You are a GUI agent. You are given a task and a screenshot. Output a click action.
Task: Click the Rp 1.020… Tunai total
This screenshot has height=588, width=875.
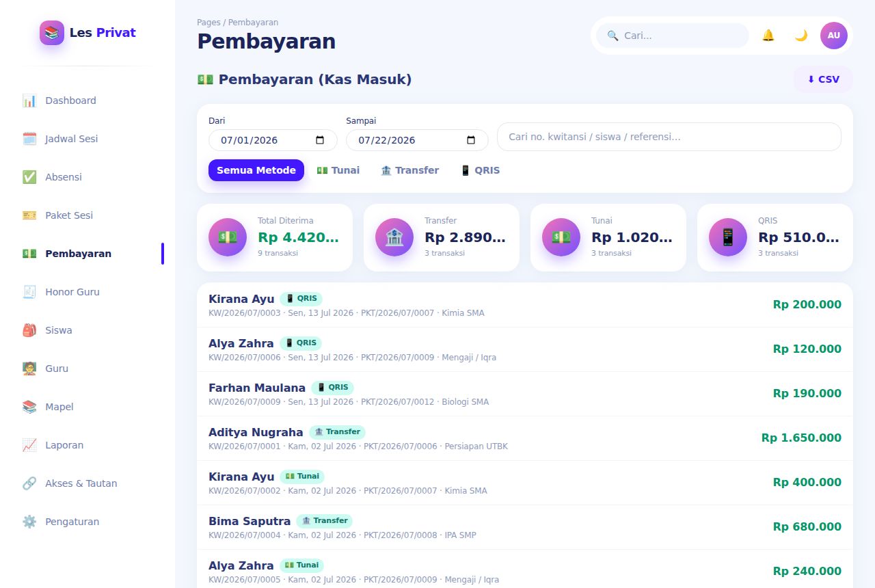pyautogui.click(x=632, y=237)
